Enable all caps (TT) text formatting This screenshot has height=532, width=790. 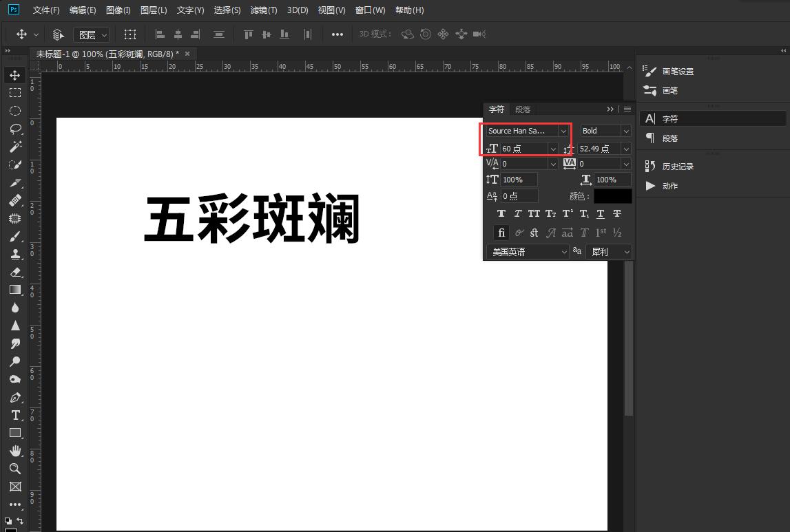tap(534, 213)
